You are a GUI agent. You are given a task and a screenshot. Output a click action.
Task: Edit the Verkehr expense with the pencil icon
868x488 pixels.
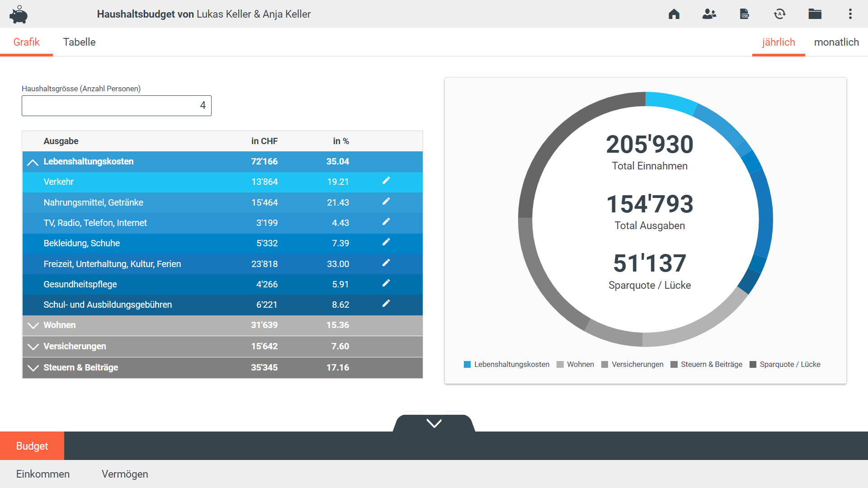[386, 181]
